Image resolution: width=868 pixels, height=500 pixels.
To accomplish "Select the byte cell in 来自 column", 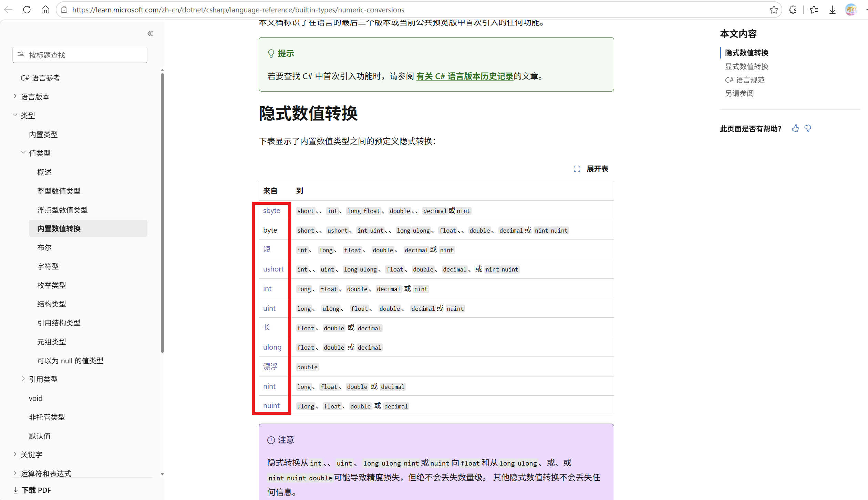I will pyautogui.click(x=270, y=230).
